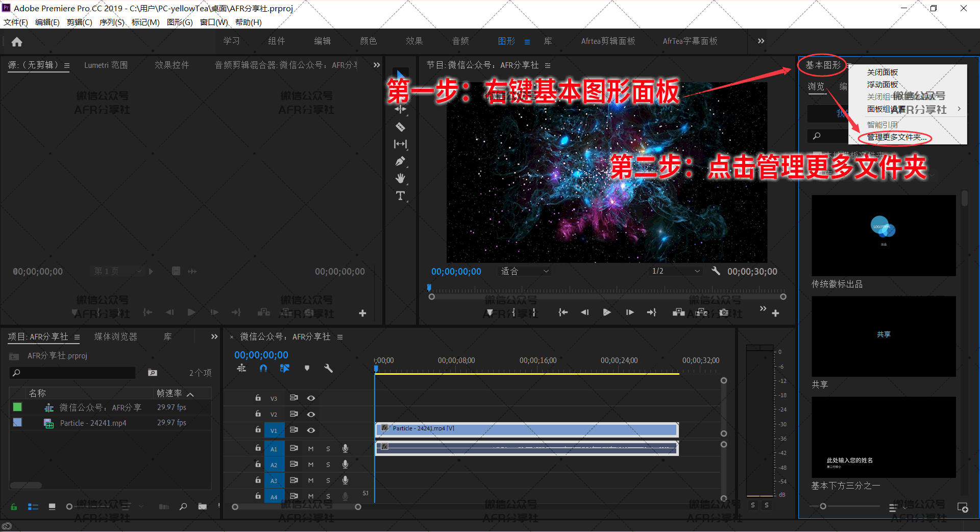
Task: Click the project panel search field
Action: click(x=73, y=373)
